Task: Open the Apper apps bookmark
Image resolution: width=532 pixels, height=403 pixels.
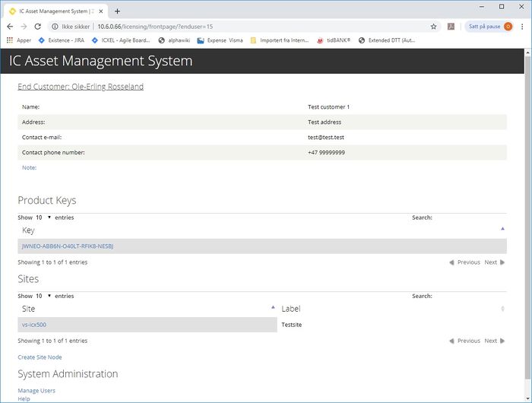Action: pos(19,40)
